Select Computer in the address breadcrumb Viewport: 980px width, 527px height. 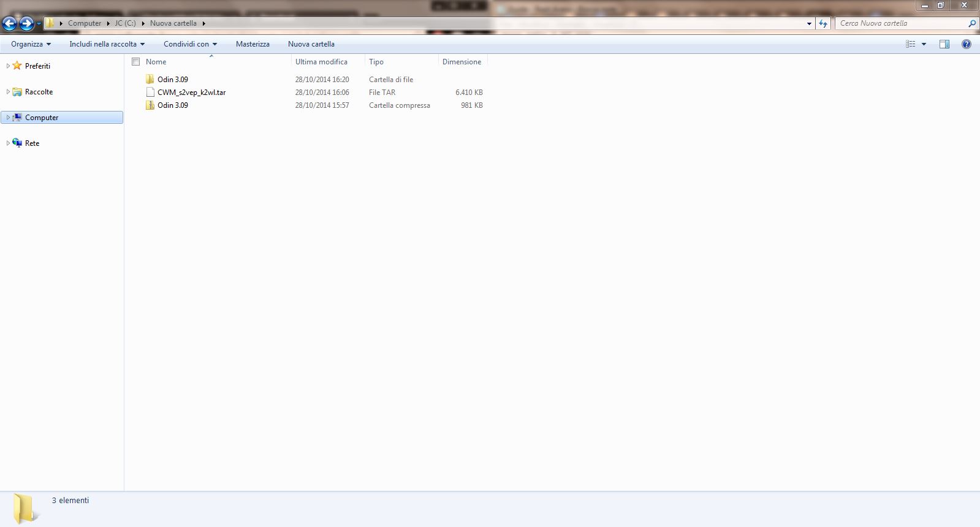(85, 23)
